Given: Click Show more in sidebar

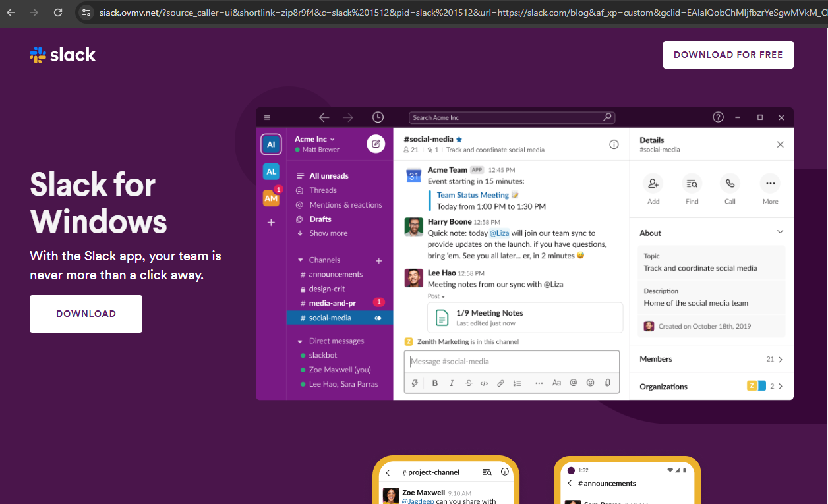Looking at the screenshot, I should coord(328,233).
